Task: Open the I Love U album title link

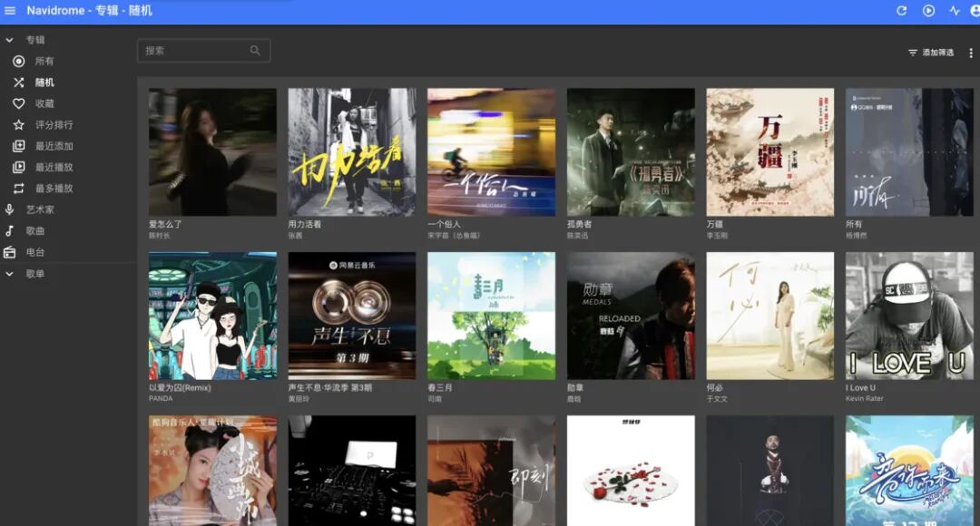Action: click(x=861, y=387)
